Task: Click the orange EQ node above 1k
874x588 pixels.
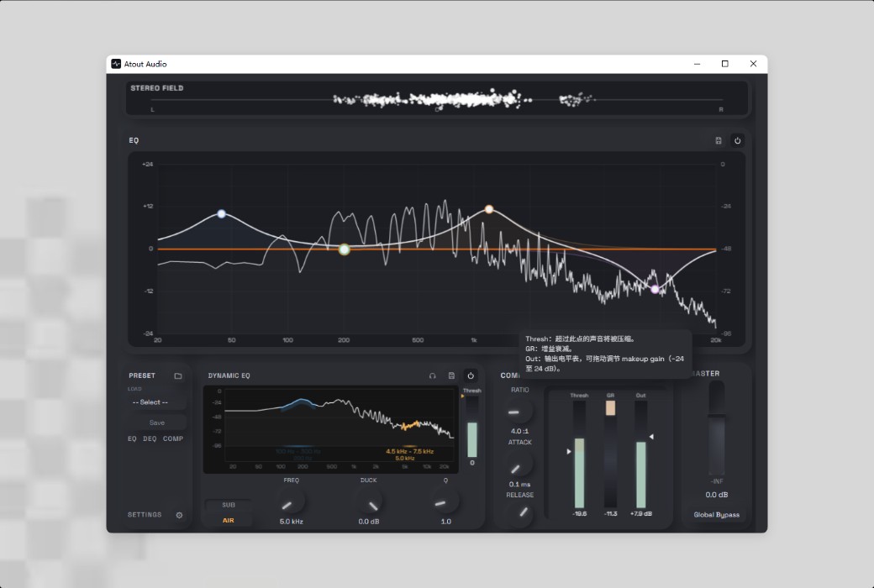Action: point(489,209)
